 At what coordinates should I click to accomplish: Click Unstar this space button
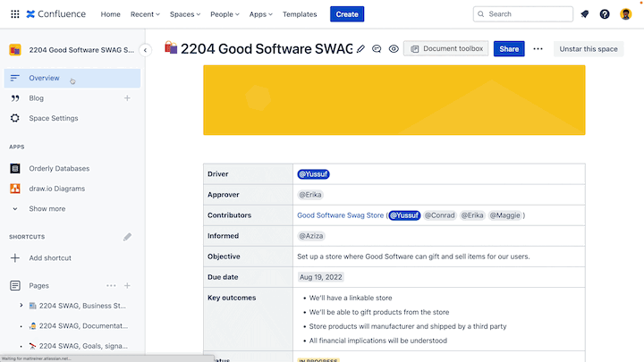pos(589,49)
